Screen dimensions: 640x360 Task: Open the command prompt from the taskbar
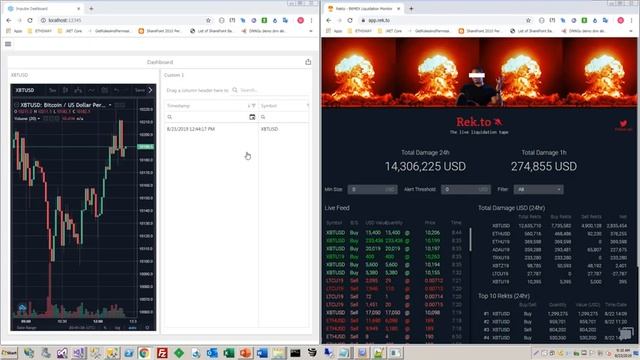pyautogui.click(x=295, y=353)
